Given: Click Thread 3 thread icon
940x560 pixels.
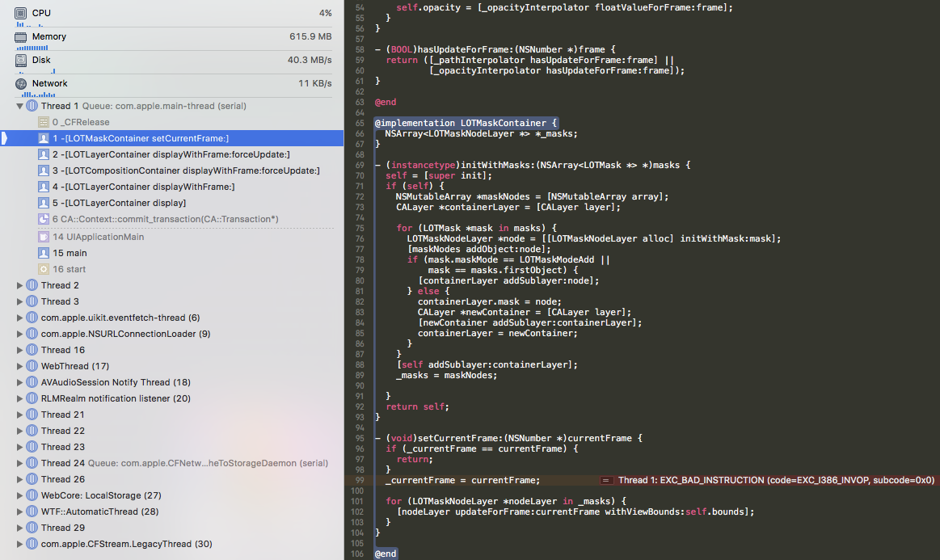Looking at the screenshot, I should (32, 301).
